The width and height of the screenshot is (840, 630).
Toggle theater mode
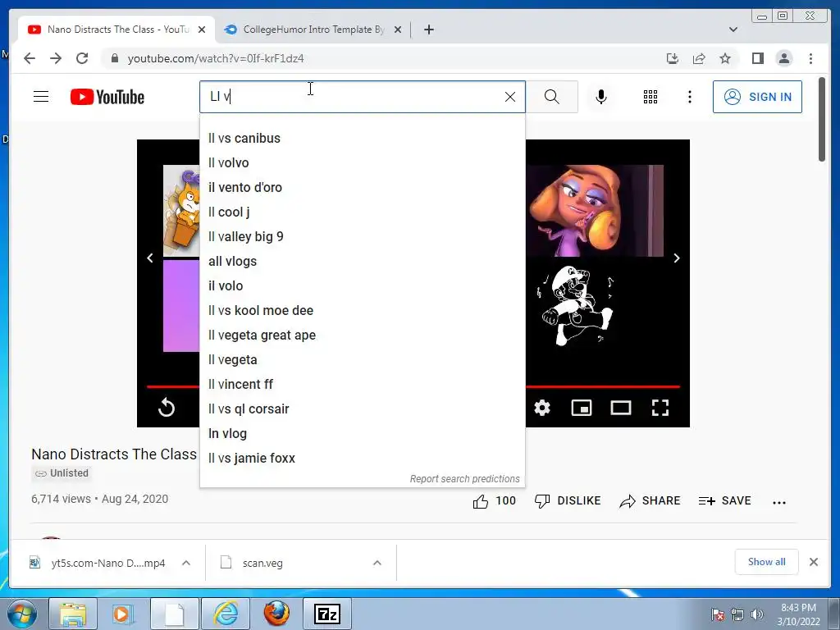pyautogui.click(x=621, y=408)
